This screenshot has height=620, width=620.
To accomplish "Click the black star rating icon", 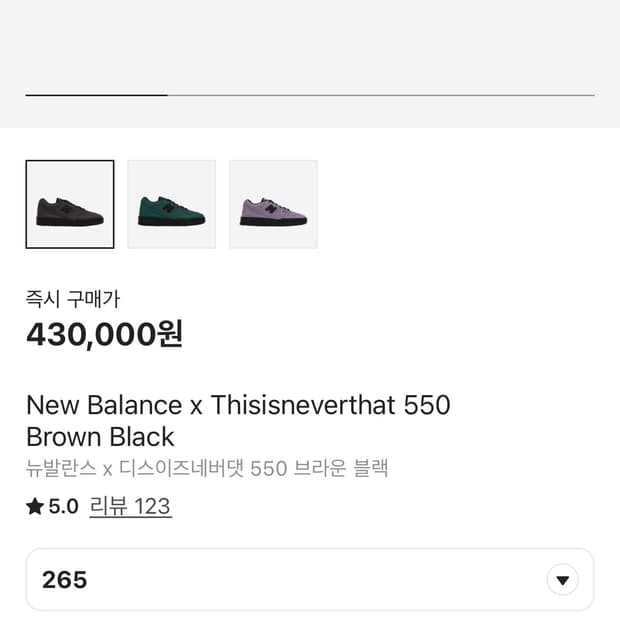I will [35, 507].
